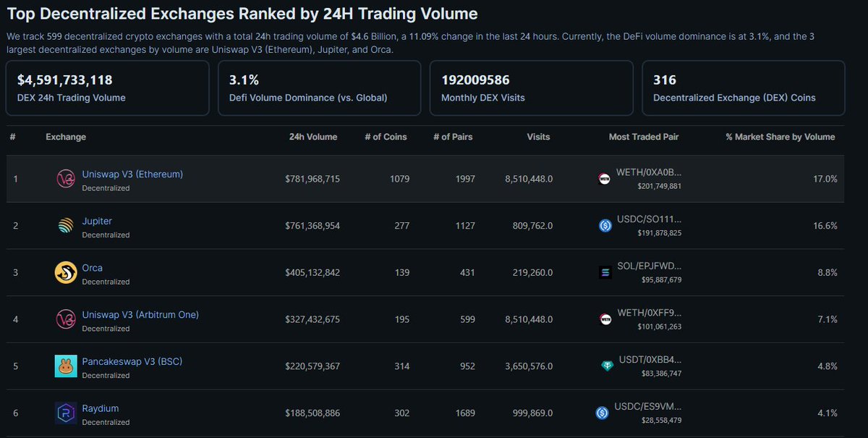Click the Uniswap V3 (Arbitrum One) logo icon
This screenshot has height=438, width=868.
point(66,319)
